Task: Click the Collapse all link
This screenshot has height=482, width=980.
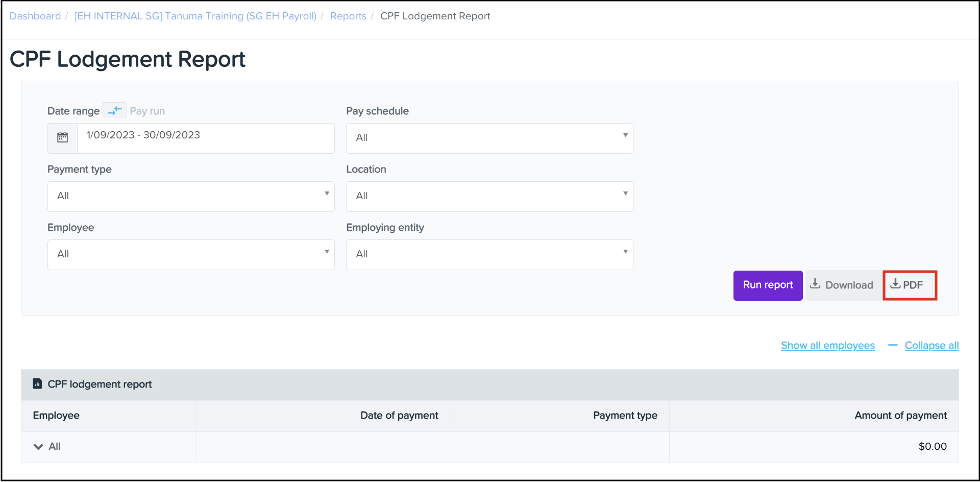Action: click(932, 346)
